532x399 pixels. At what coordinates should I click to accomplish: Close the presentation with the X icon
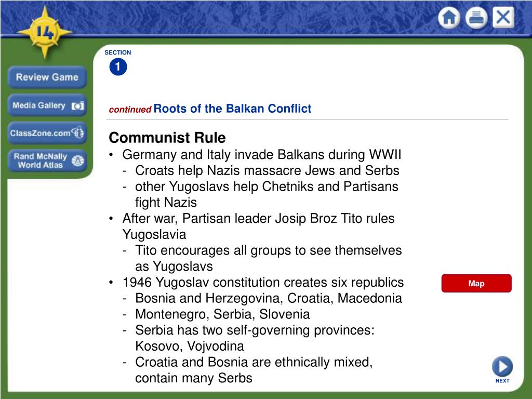pyautogui.click(x=503, y=17)
